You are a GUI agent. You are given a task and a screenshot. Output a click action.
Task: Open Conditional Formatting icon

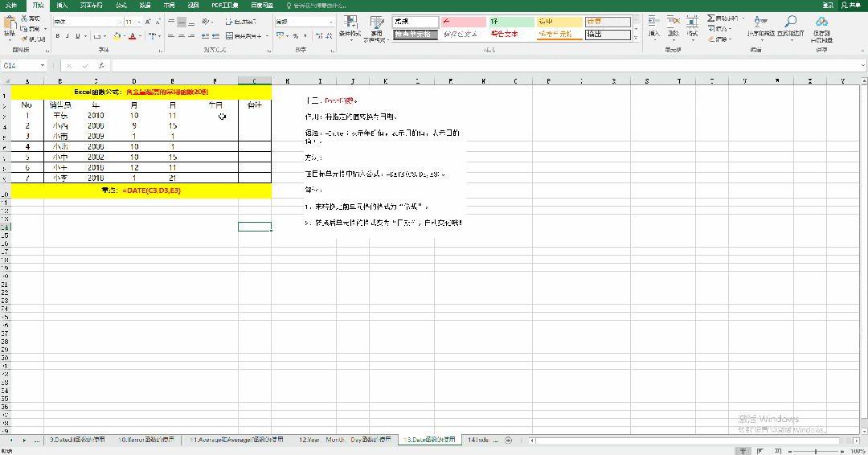tap(350, 23)
